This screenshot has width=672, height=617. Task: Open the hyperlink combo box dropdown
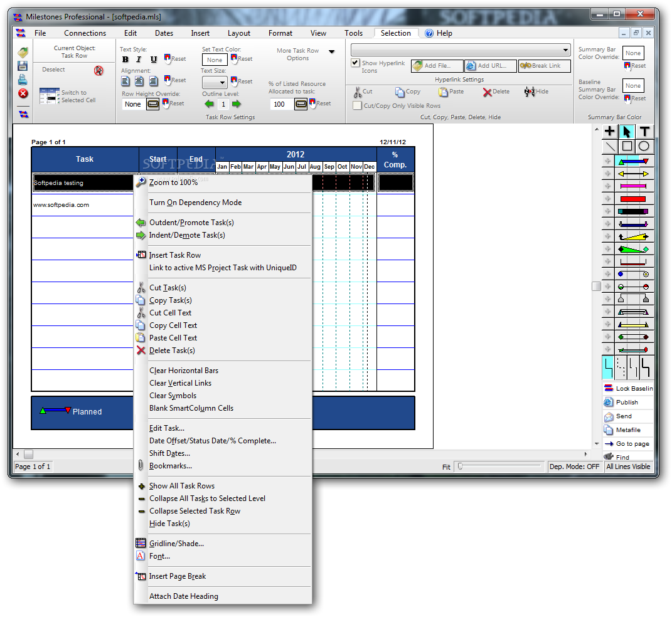pos(565,50)
